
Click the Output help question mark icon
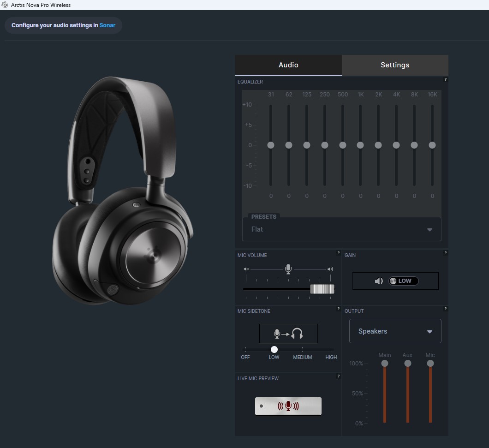tap(445, 309)
